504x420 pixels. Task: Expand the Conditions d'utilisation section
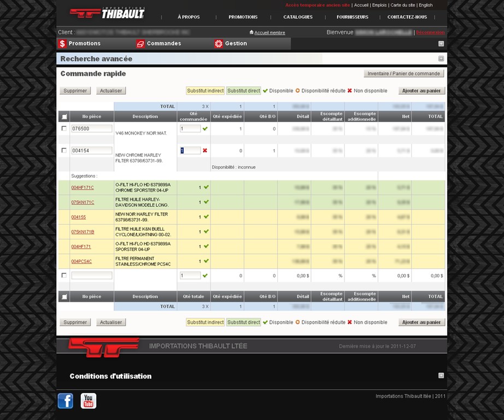point(441,376)
